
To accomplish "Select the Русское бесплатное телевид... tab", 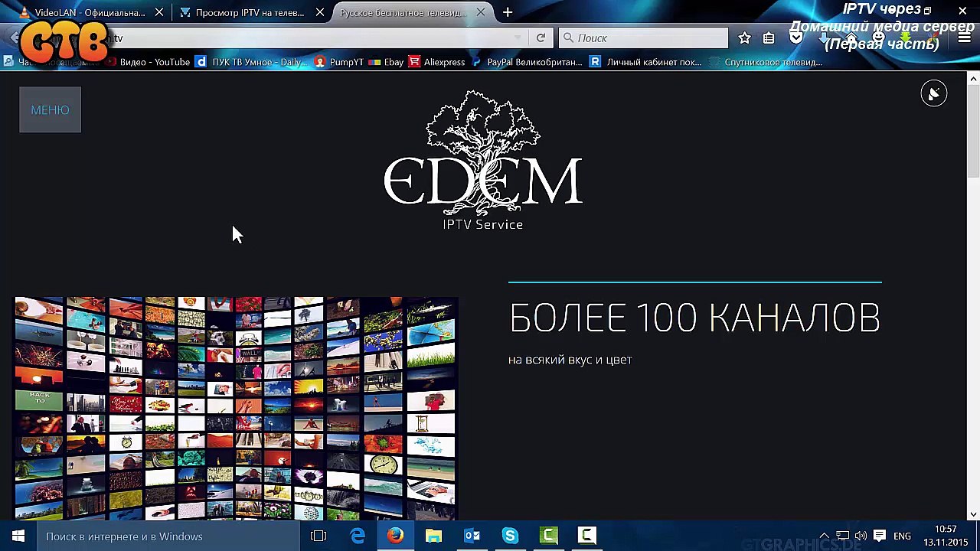I will (x=402, y=13).
